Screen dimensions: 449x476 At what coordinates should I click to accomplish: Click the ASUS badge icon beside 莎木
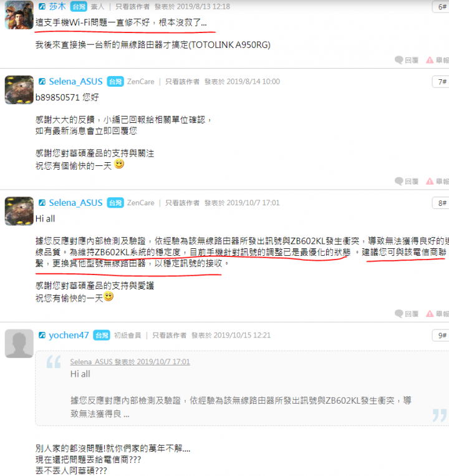tap(42, 6)
